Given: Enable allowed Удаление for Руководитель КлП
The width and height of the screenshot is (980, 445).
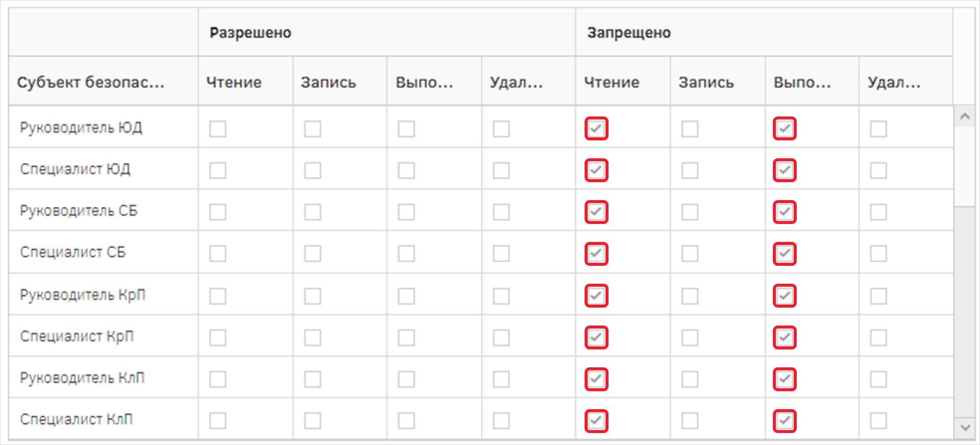Looking at the screenshot, I should click(501, 379).
